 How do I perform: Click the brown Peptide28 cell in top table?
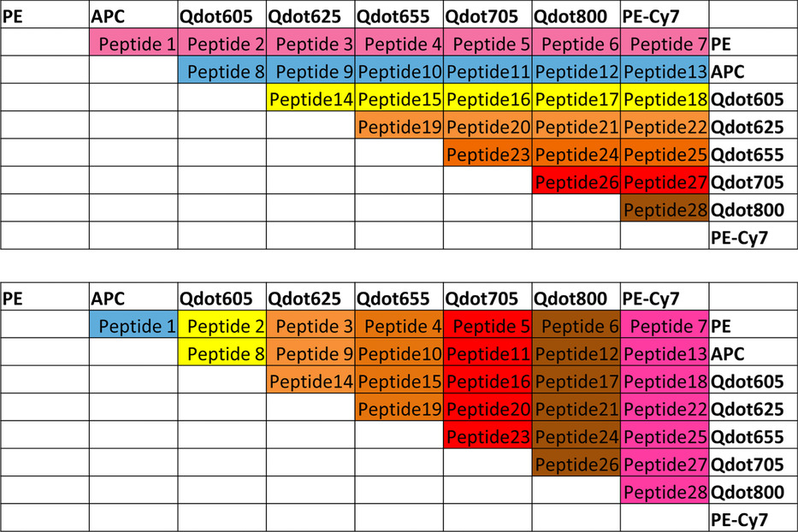tap(665, 208)
